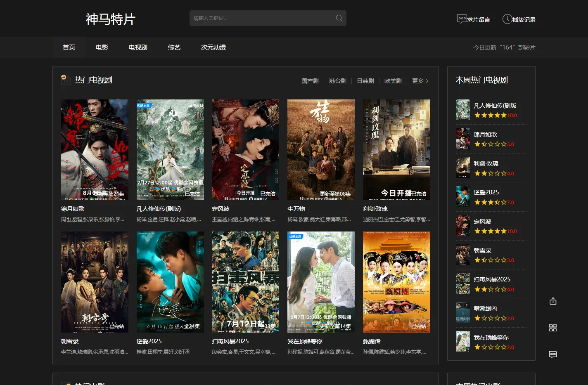Open 锦月如歌 poster

95,150
